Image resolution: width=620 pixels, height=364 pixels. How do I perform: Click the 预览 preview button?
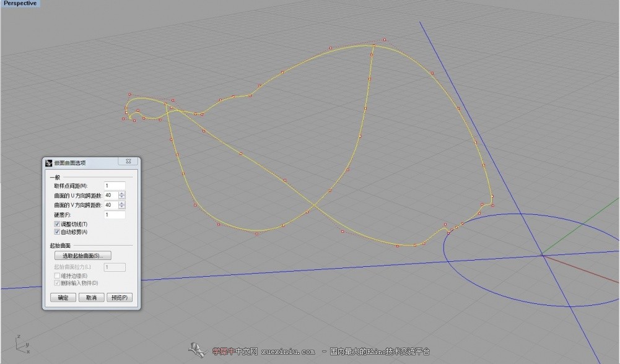point(120,298)
